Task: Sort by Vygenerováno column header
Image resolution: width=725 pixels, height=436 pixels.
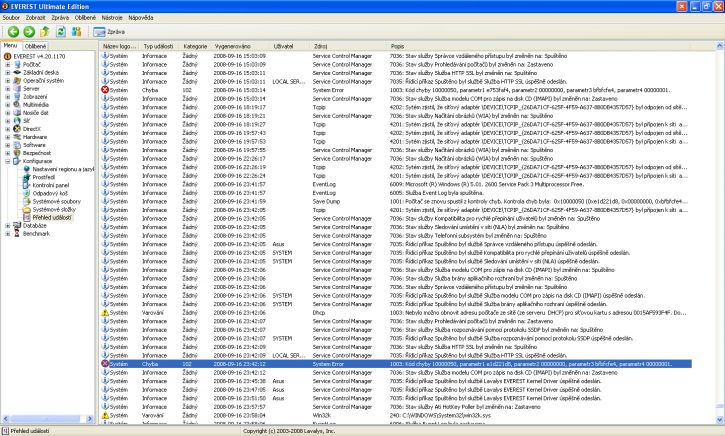Action: click(240, 46)
